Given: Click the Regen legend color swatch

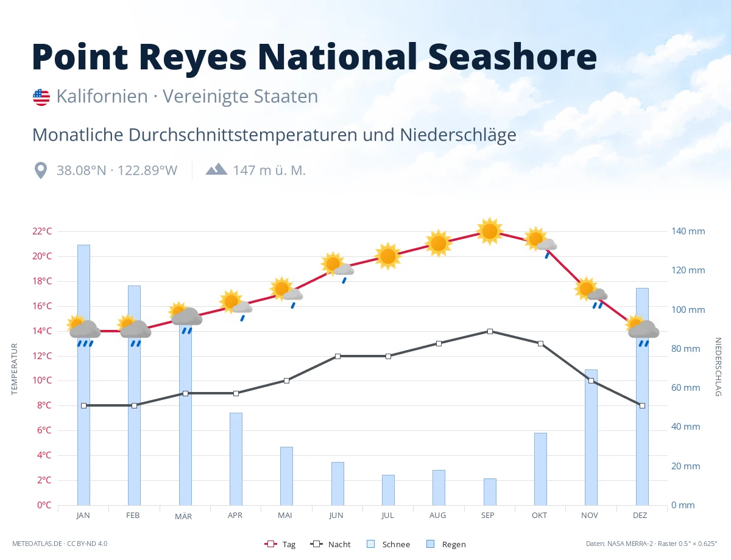Looking at the screenshot, I should [x=430, y=544].
